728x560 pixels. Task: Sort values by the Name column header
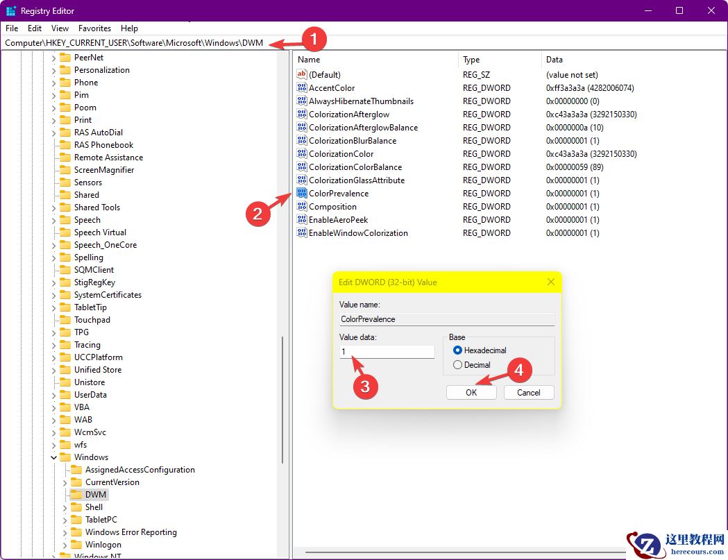click(376, 60)
